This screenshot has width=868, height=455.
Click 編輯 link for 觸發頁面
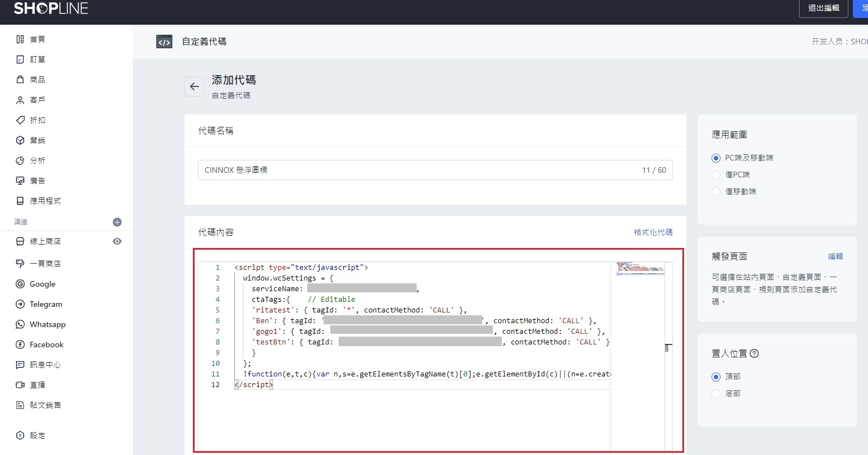point(835,256)
